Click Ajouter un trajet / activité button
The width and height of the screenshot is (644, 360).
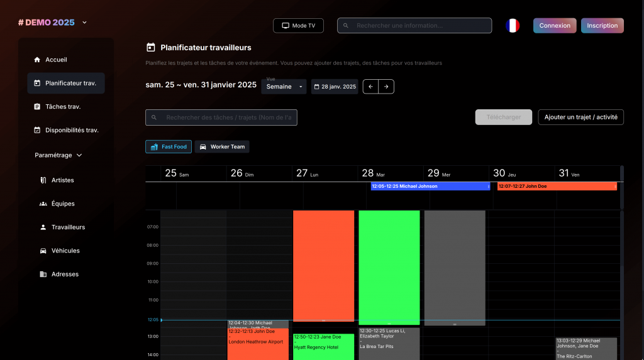[580, 117]
